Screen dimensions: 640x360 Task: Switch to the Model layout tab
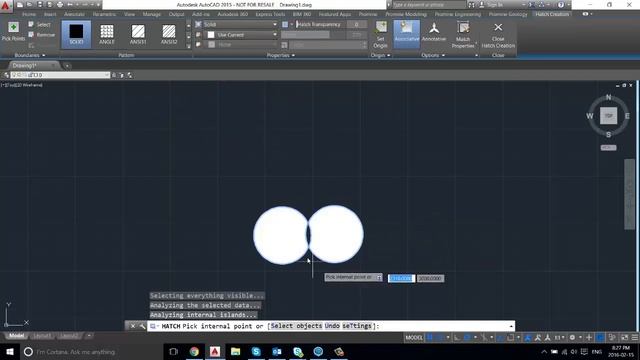pyautogui.click(x=17, y=336)
